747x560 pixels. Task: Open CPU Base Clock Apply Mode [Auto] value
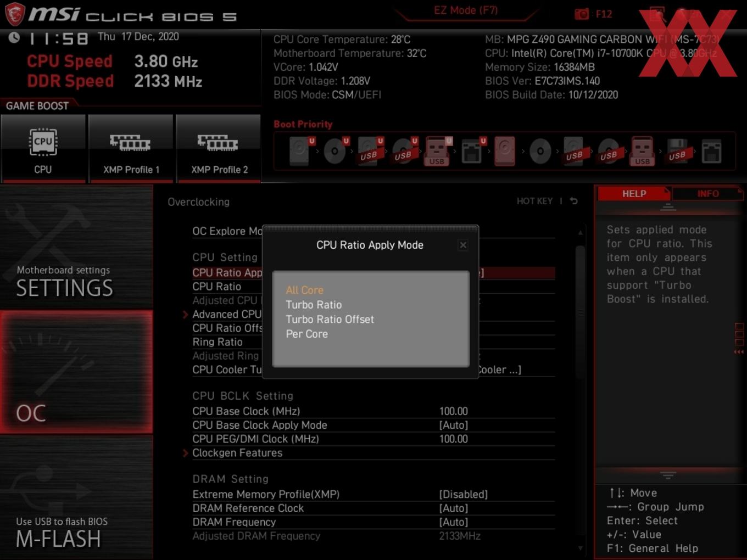pyautogui.click(x=454, y=425)
